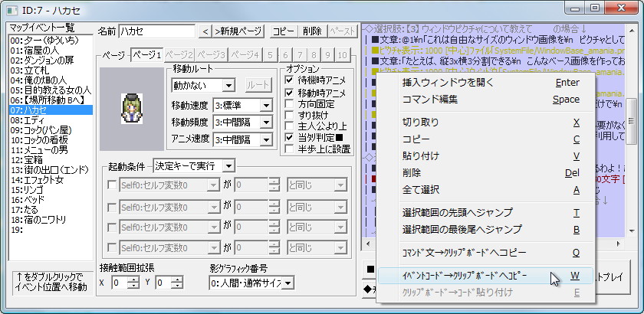
Task: Select event 16:ベッド
Action: pyautogui.click(x=51, y=200)
